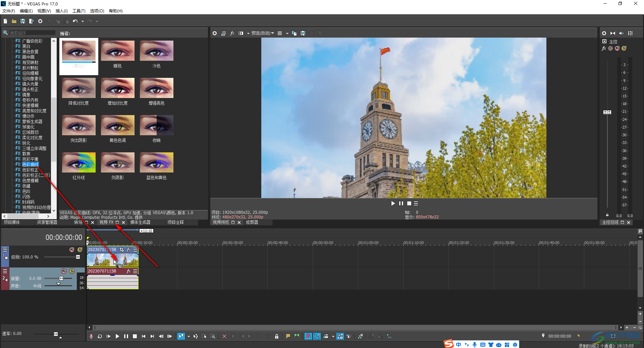Open audio track 2 hamburger menu

(x=5, y=271)
